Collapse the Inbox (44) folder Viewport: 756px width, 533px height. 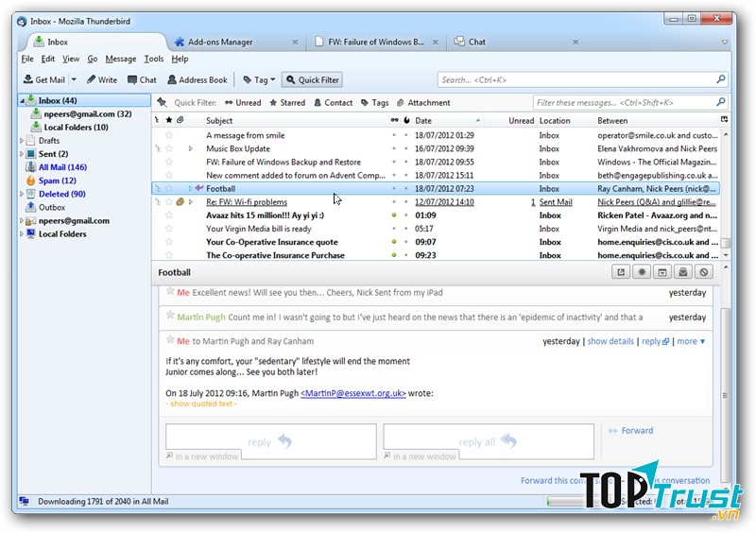coord(22,101)
